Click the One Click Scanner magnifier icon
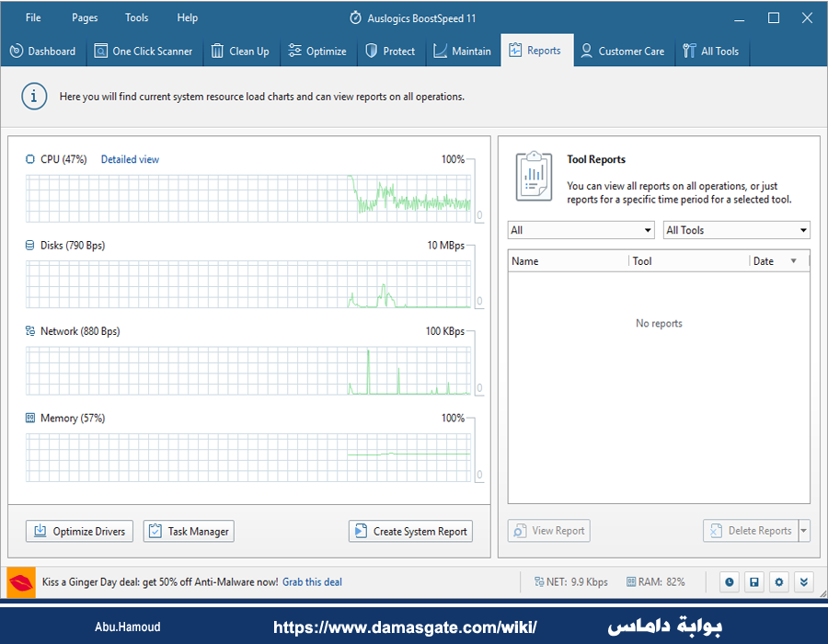828x644 pixels. [100, 51]
